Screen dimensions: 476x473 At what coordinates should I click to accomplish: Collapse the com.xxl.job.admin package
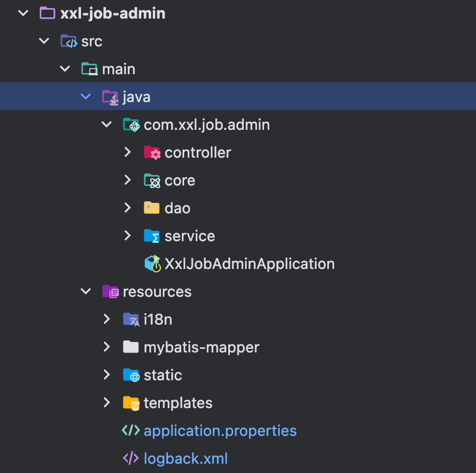[106, 124]
